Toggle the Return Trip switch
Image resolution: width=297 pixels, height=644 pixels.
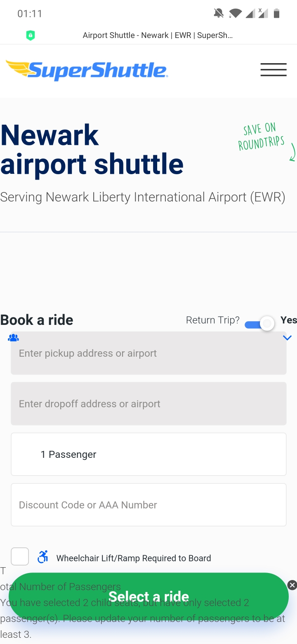(260, 324)
